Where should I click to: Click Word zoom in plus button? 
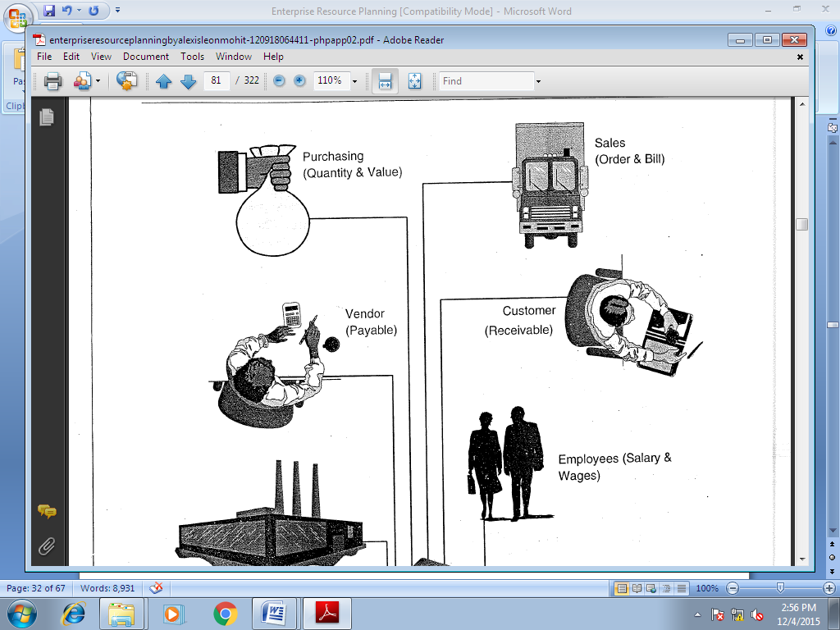click(829, 588)
